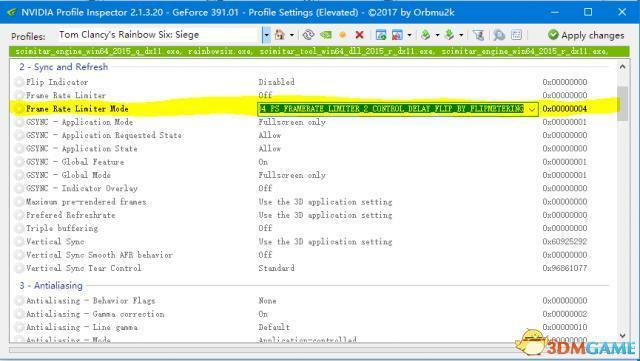Click the NVIDIA logo in title bar

11,12
